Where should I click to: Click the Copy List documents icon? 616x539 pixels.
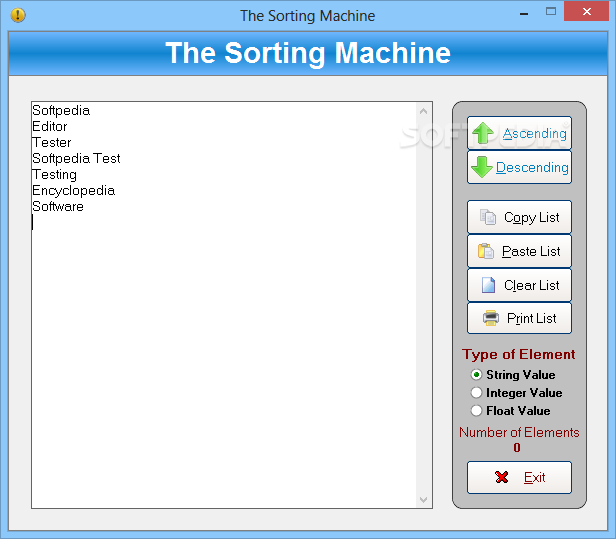pos(488,217)
